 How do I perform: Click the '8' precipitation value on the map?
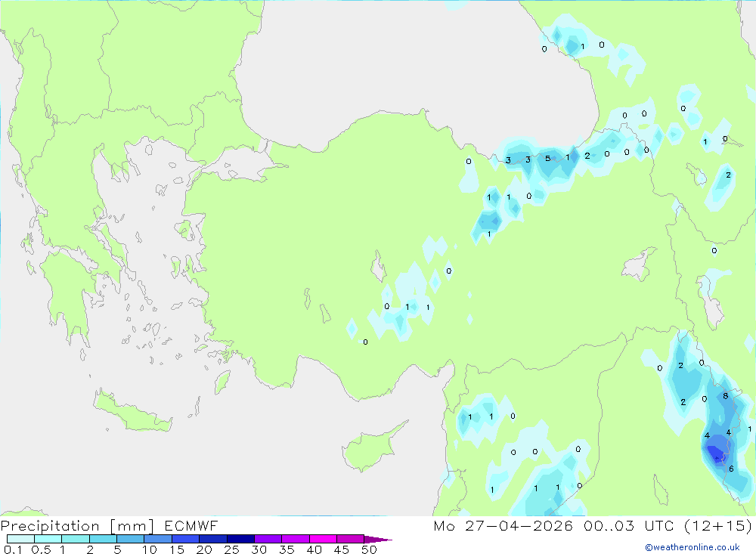pos(726,396)
